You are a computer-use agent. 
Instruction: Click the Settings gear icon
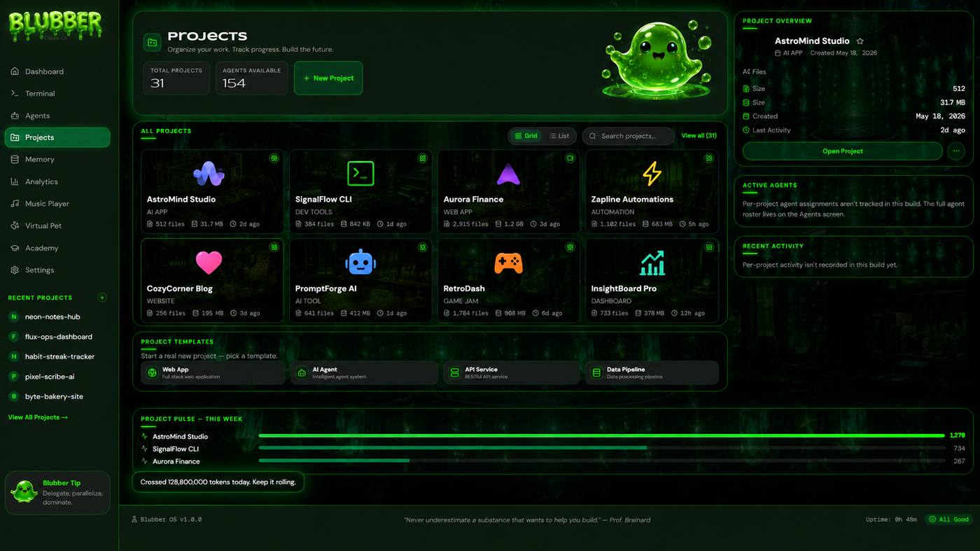coord(15,270)
